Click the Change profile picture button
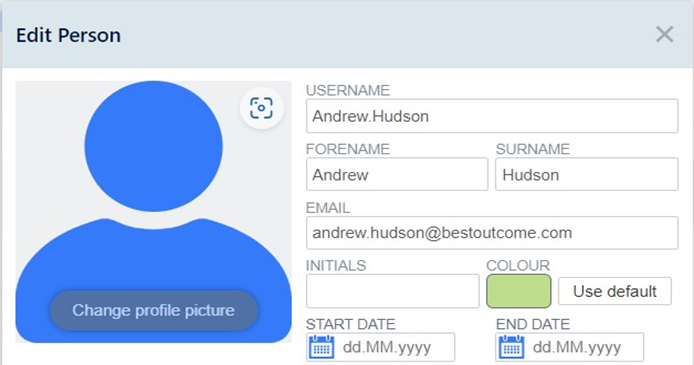 [x=154, y=310]
